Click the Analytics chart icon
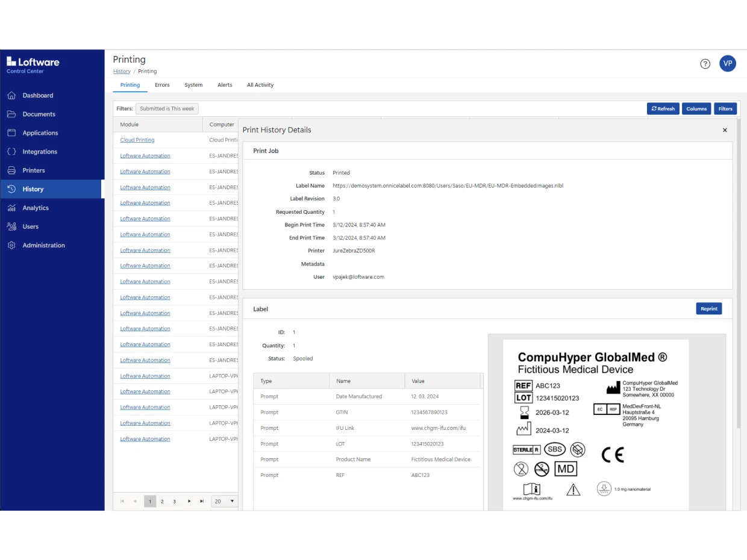 [x=11, y=208]
